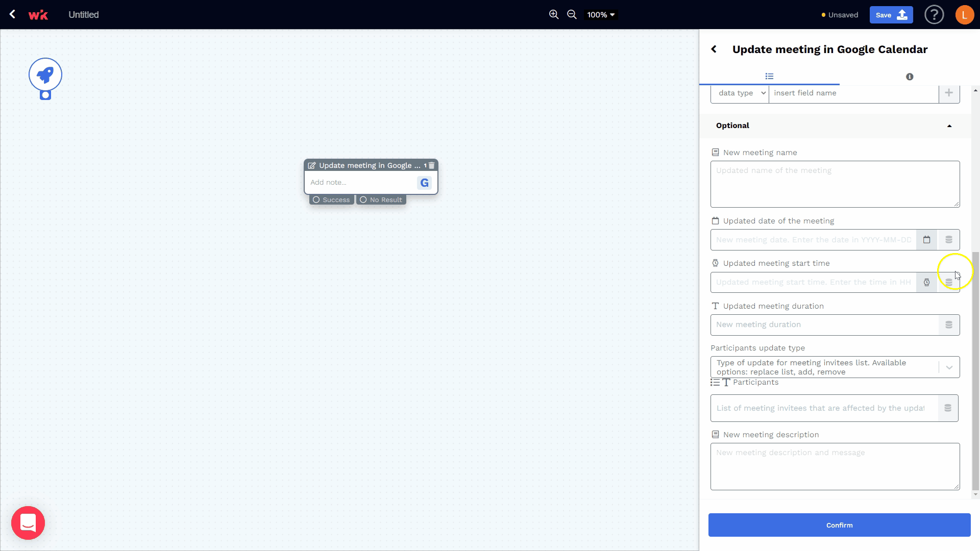Open Participants update type dropdown

(x=835, y=367)
